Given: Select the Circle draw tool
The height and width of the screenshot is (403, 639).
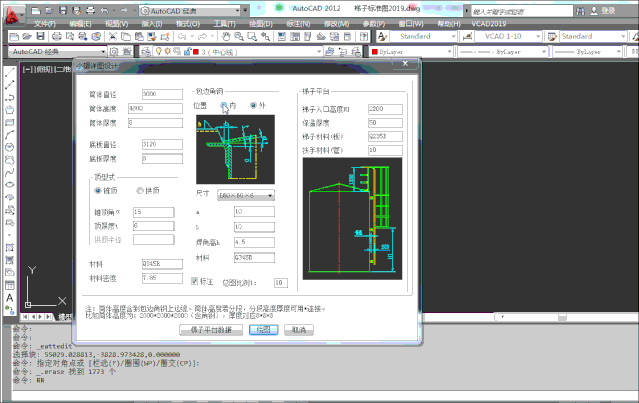Looking at the screenshot, I should (x=9, y=147).
